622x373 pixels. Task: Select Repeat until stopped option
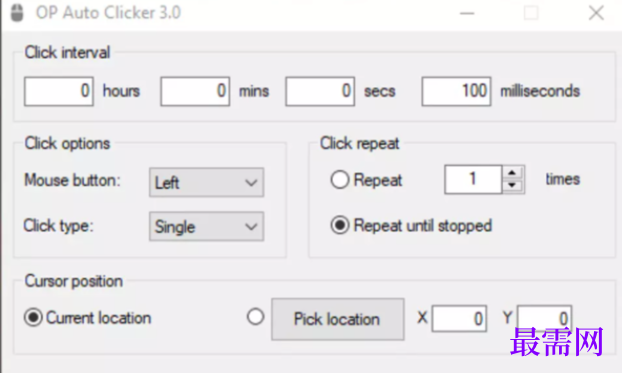click(340, 225)
